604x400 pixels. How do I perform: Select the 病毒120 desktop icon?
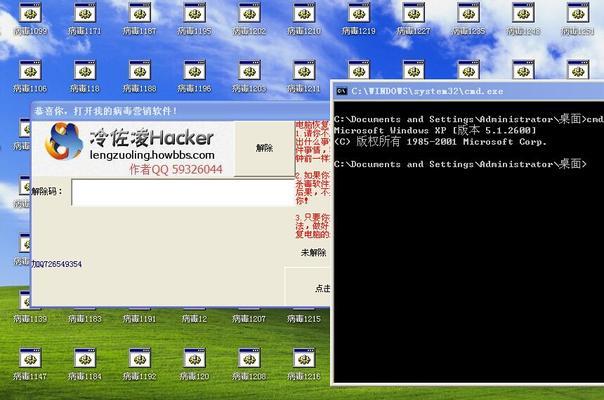[195, 364]
